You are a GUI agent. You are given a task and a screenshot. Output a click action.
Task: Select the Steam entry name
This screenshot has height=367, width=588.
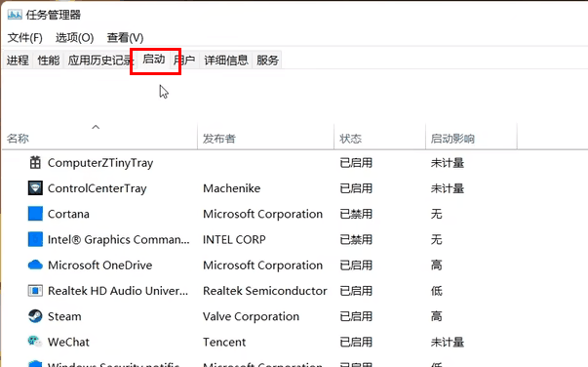click(x=64, y=316)
